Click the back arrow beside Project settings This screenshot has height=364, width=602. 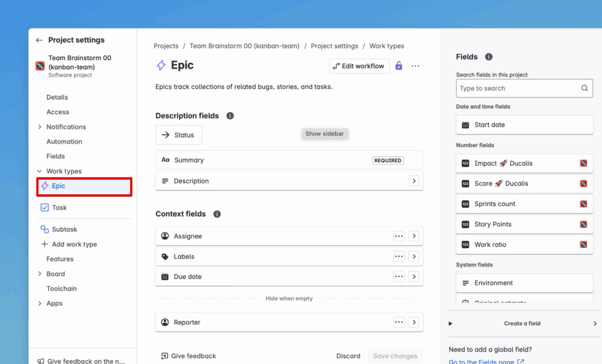tap(39, 41)
